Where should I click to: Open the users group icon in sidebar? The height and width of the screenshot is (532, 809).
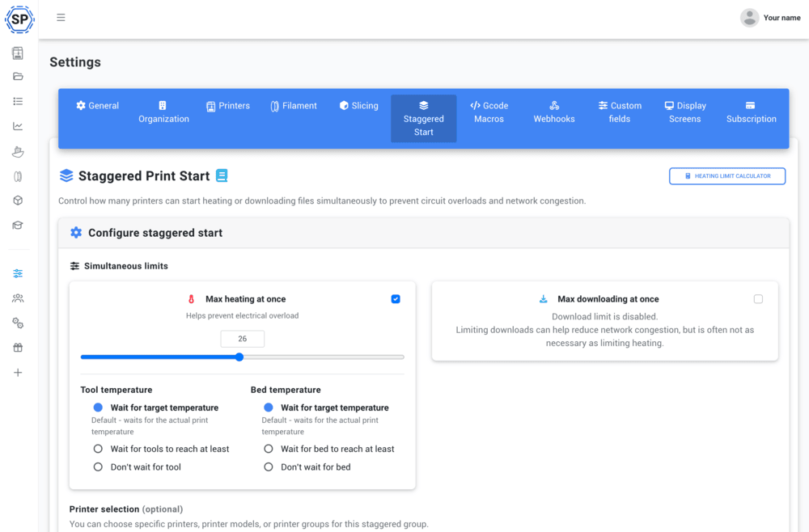(x=18, y=298)
